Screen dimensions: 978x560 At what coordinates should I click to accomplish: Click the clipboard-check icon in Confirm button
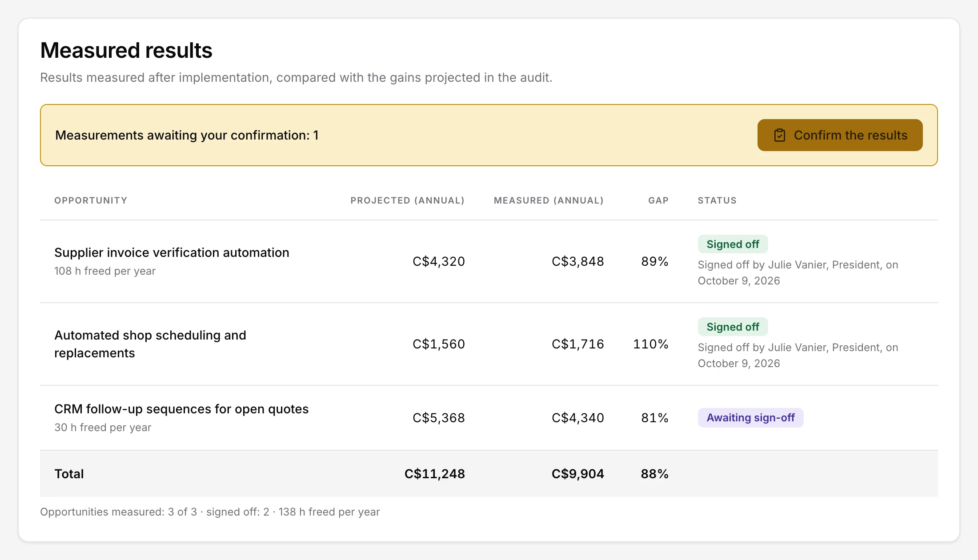[x=780, y=135]
